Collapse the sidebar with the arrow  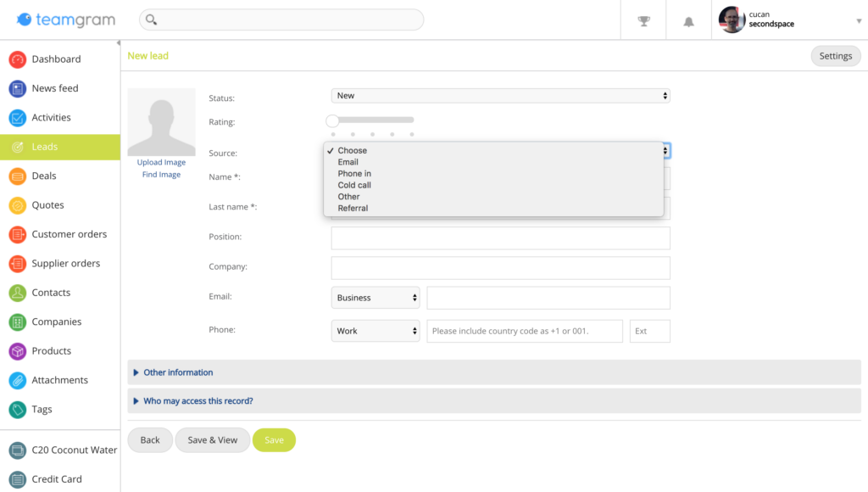coord(118,42)
